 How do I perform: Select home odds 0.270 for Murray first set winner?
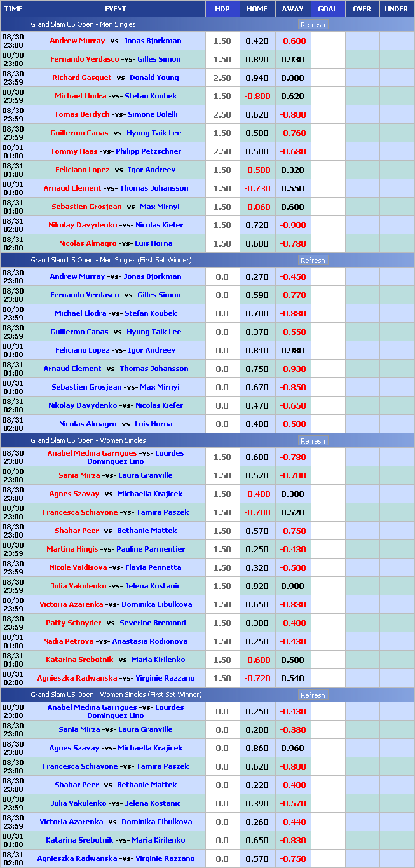257,277
